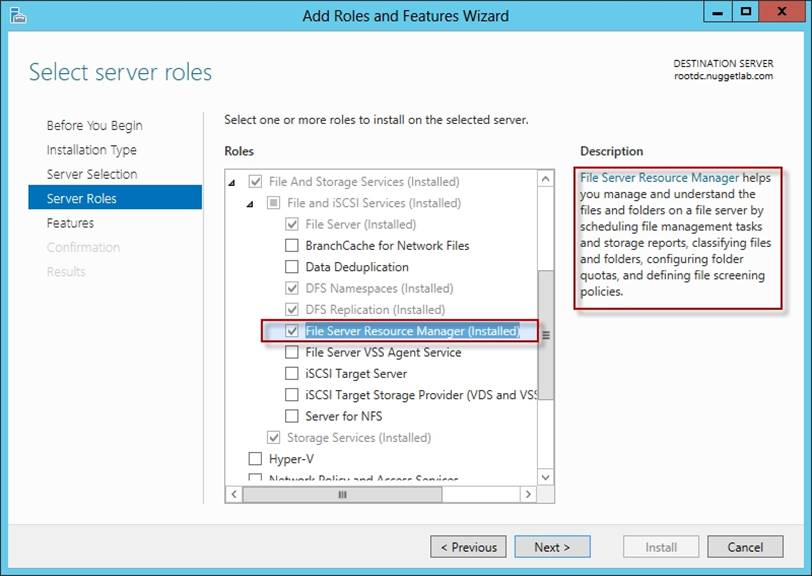Click the horizontal scrollbar thumb
This screenshot has width=812, height=576.
(x=342, y=494)
